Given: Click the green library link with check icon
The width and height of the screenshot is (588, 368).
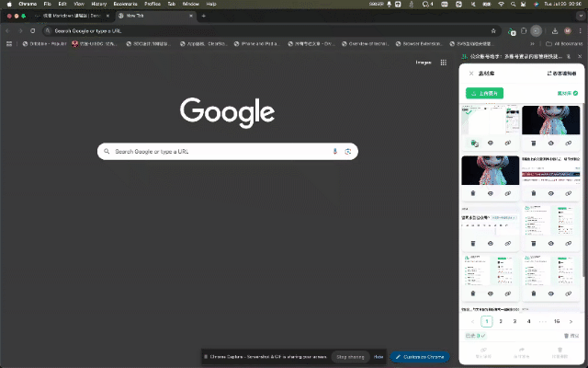Looking at the screenshot, I should point(568,93).
